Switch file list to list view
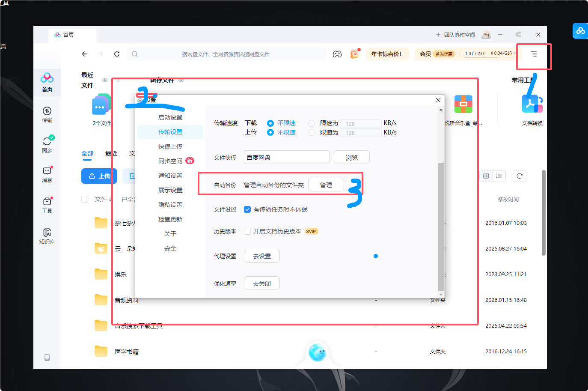The image size is (588, 391). 499,176
